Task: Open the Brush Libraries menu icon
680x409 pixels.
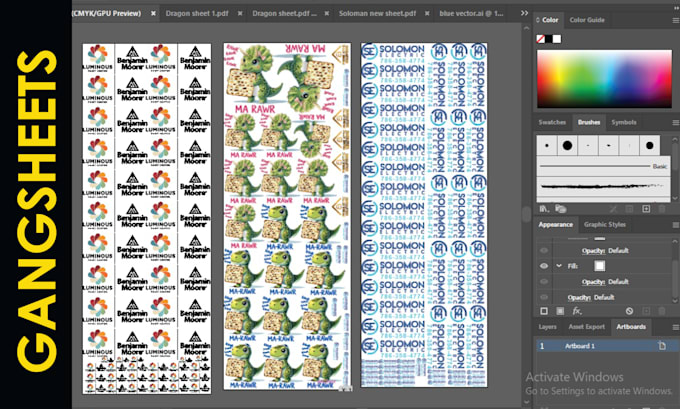Action: (543, 209)
